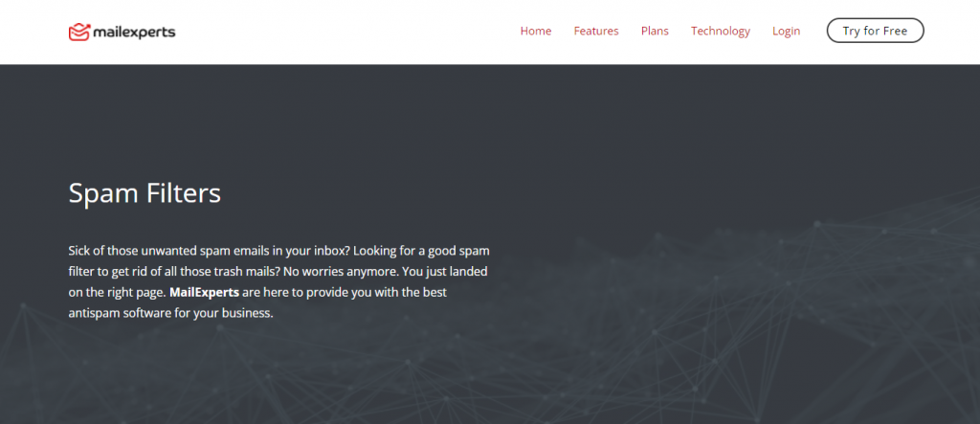Click the mailexperts wordmark text

134,32
